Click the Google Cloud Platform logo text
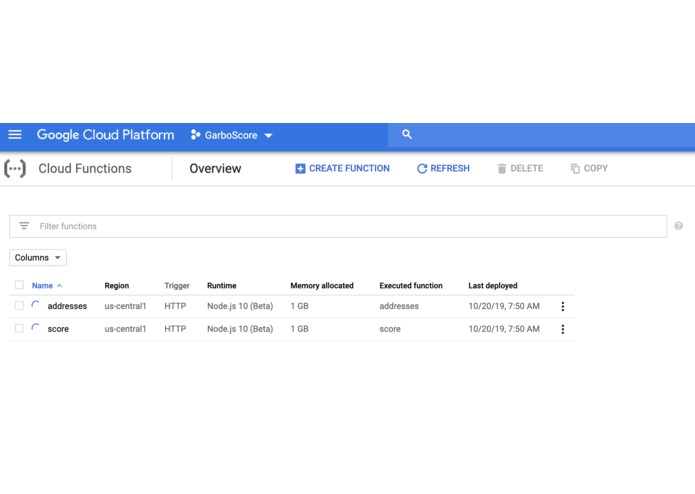 pos(105,135)
